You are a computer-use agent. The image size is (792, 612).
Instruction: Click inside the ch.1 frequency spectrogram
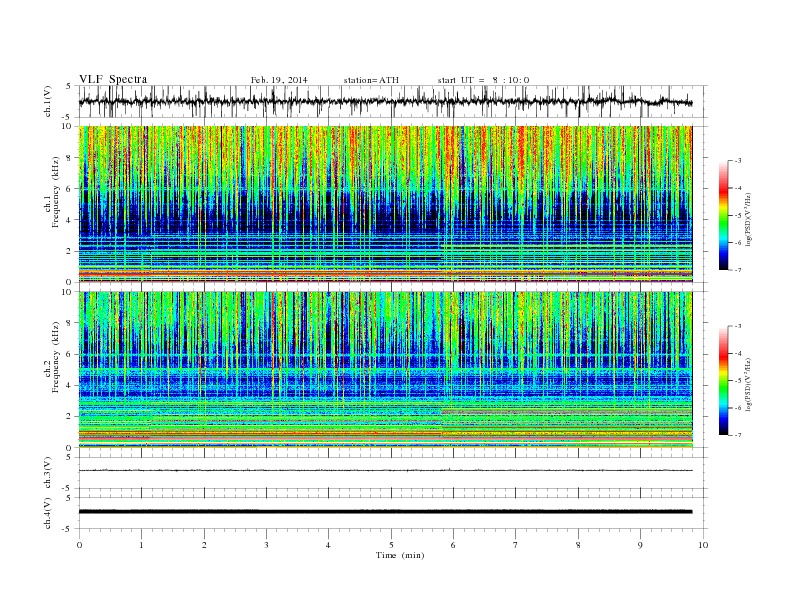coord(385,204)
